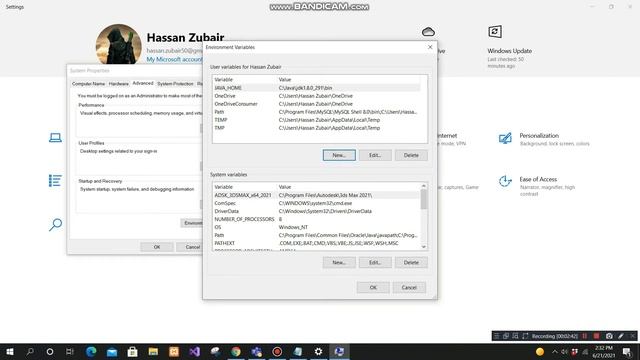Viewport: 640px width, 360px height.
Task: Open Settings gear icon on taskbar
Action: point(318,351)
